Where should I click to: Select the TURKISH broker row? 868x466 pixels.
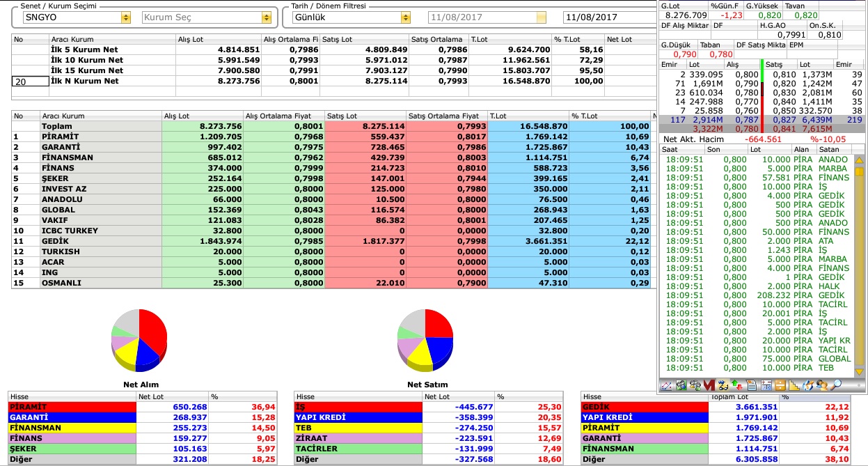pos(331,251)
